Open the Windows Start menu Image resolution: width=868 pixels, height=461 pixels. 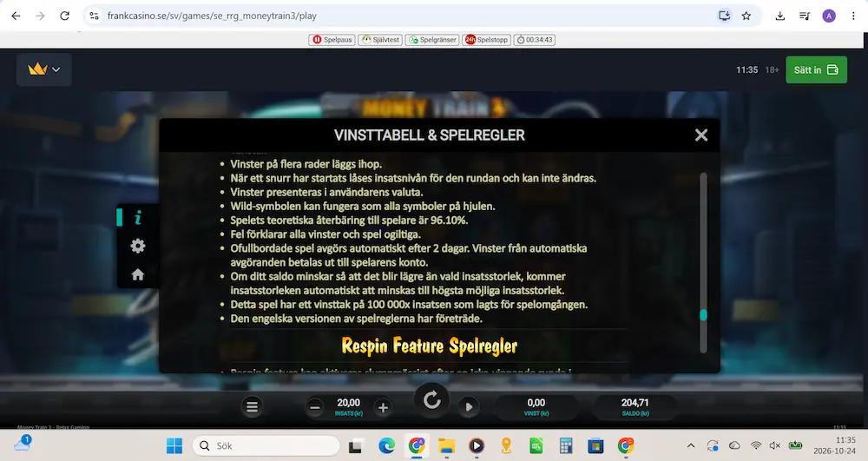174,445
